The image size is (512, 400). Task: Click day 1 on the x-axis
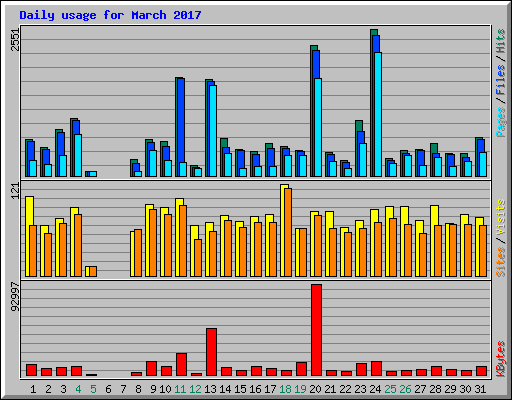pos(33,389)
